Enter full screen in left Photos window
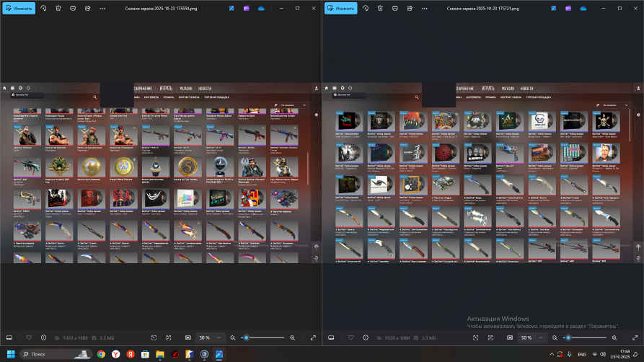 pyautogui.click(x=313, y=337)
